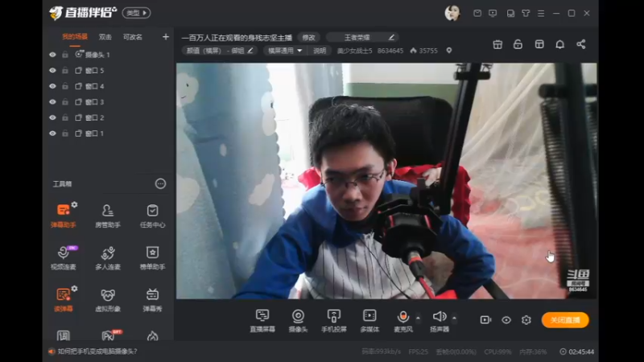The width and height of the screenshot is (644, 362).
Task: Open the 弹幕助手 tool
Action: pos(64,216)
